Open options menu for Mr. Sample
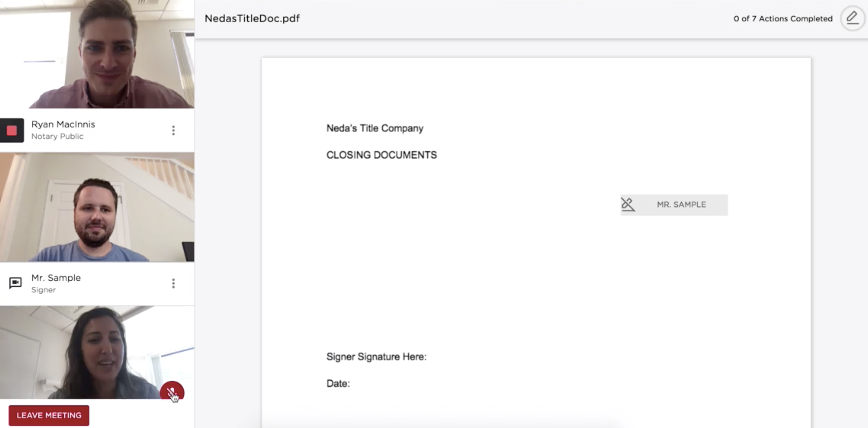Image resolution: width=868 pixels, height=428 pixels. tap(173, 283)
